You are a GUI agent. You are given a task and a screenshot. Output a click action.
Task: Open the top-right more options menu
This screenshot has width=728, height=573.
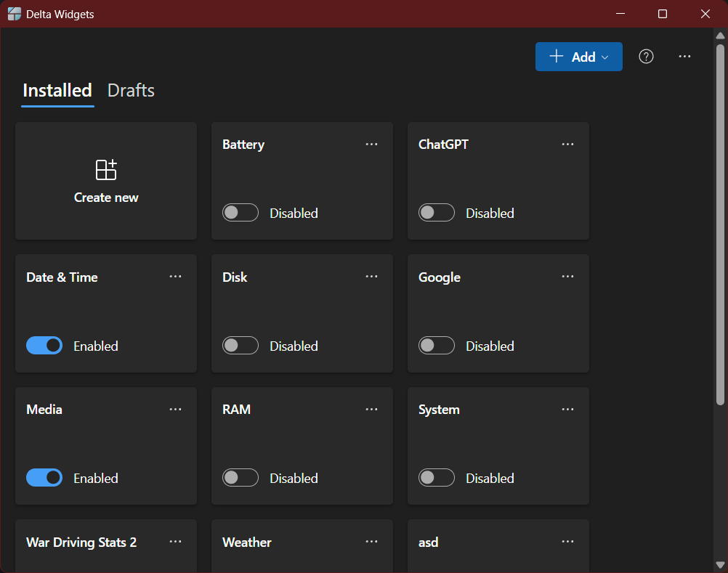(x=684, y=57)
